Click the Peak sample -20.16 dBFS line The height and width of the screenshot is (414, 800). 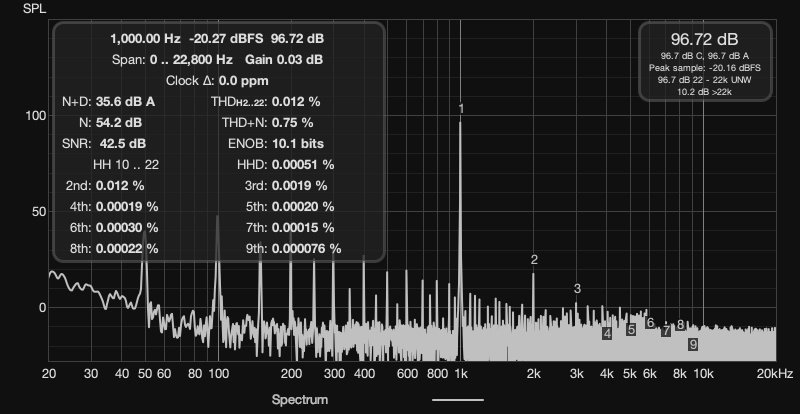[705, 67]
